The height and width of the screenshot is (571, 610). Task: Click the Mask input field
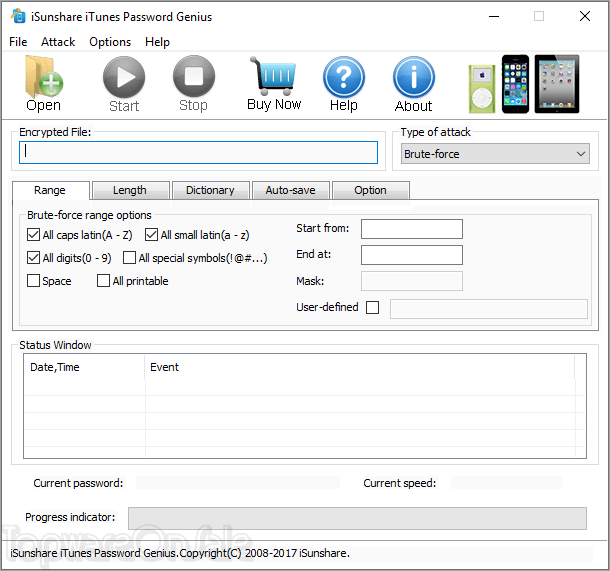tap(412, 281)
